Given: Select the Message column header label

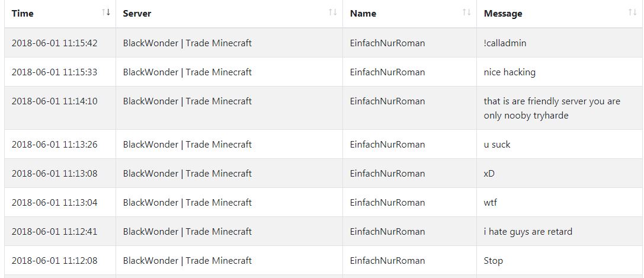Looking at the screenshot, I should 503,14.
